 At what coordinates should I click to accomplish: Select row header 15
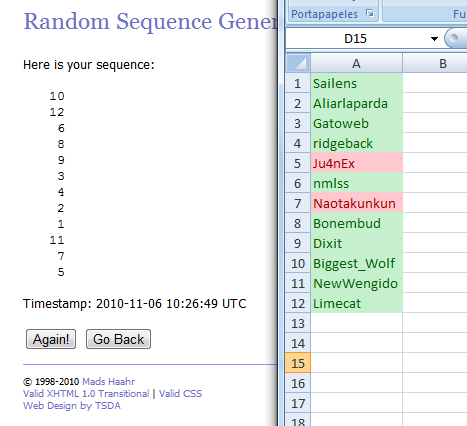click(298, 363)
